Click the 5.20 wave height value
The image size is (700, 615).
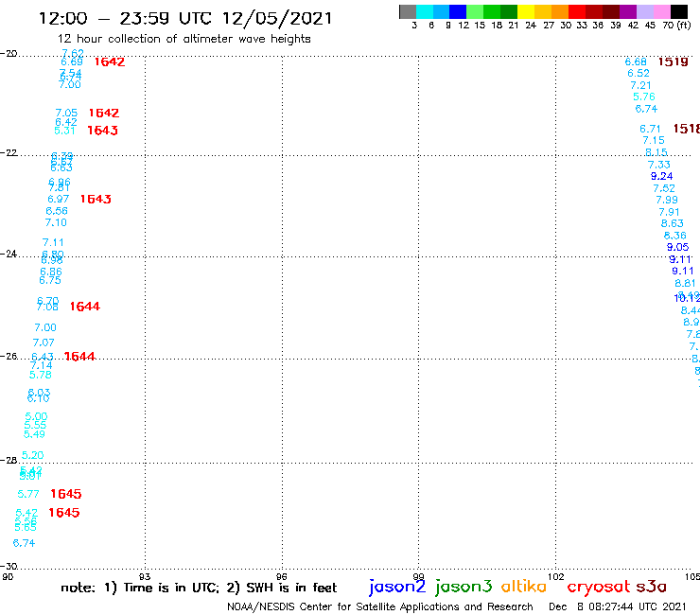point(32,455)
